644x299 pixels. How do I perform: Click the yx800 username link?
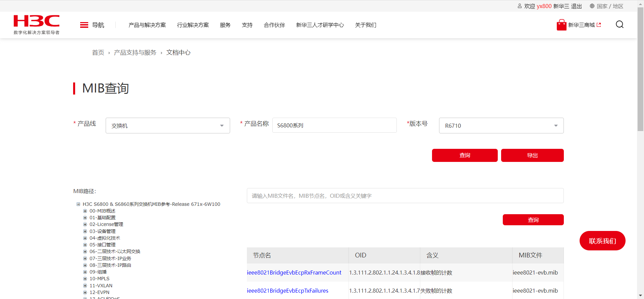pos(544,6)
